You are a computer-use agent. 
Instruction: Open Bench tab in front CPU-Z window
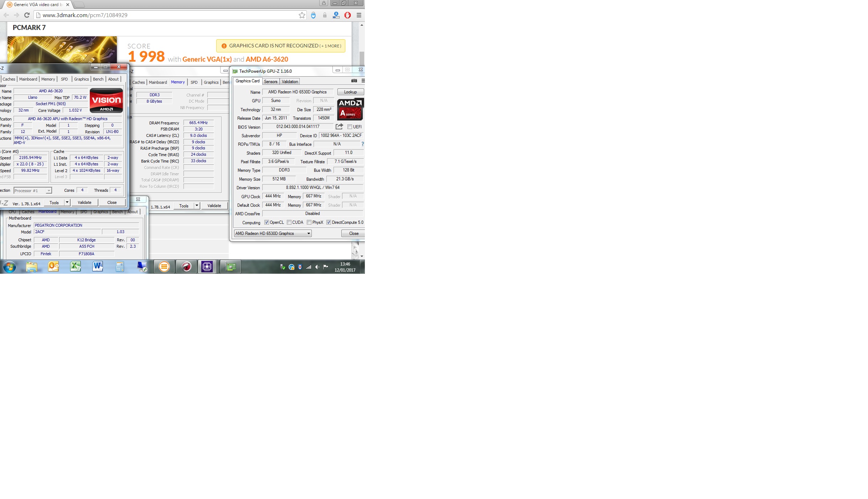(98, 79)
